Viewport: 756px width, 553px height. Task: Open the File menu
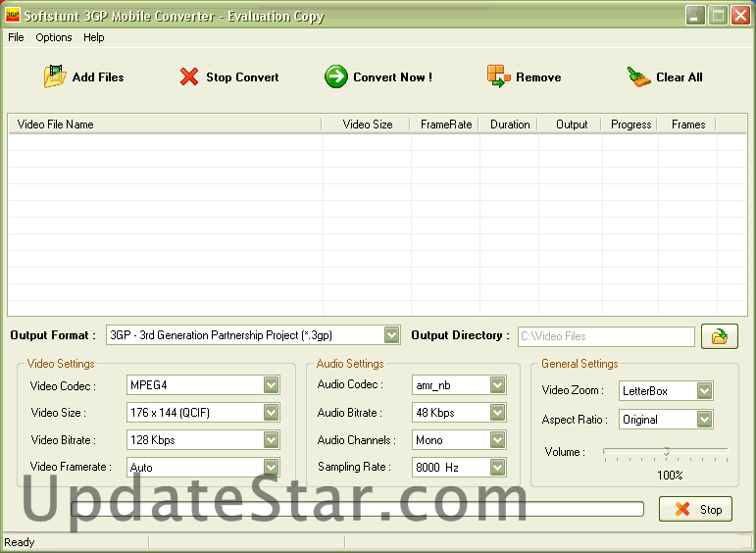coord(16,37)
